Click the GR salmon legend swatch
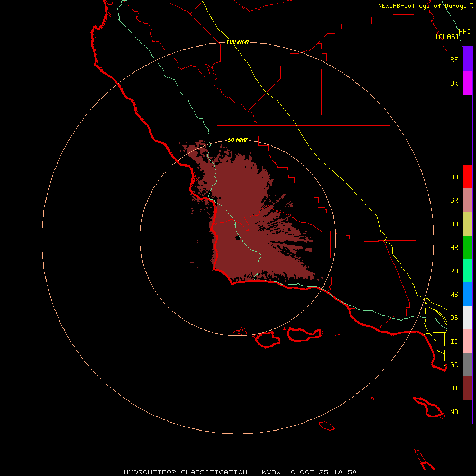 tap(467, 200)
